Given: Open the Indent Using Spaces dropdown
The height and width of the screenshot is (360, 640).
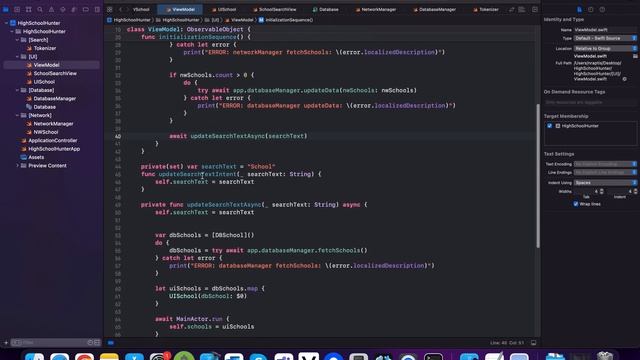Looking at the screenshot, I should (x=605, y=182).
